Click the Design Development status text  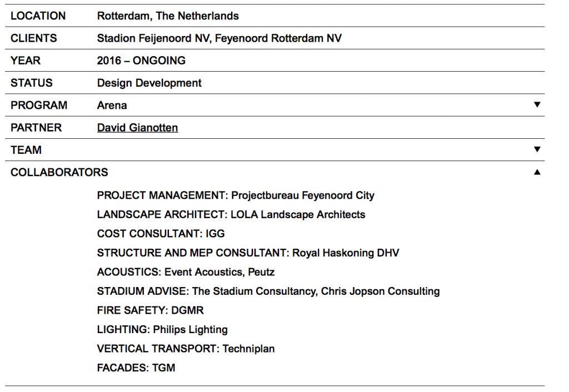[149, 83]
